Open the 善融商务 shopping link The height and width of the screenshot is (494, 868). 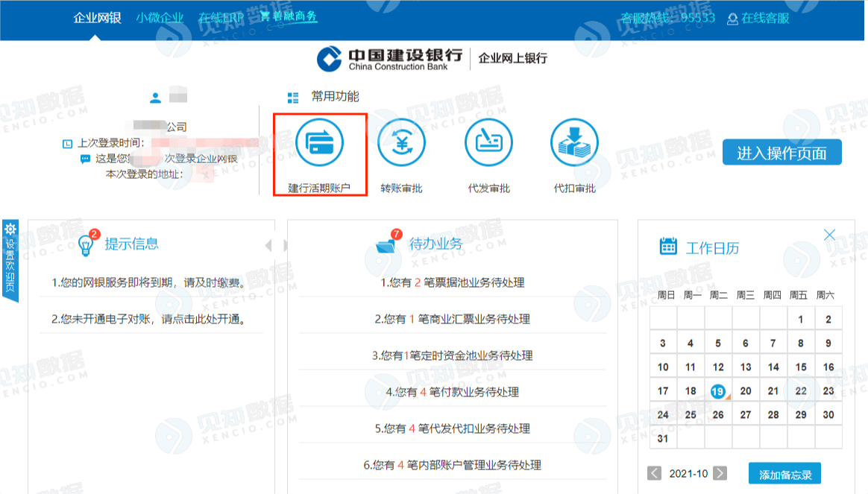click(x=289, y=16)
